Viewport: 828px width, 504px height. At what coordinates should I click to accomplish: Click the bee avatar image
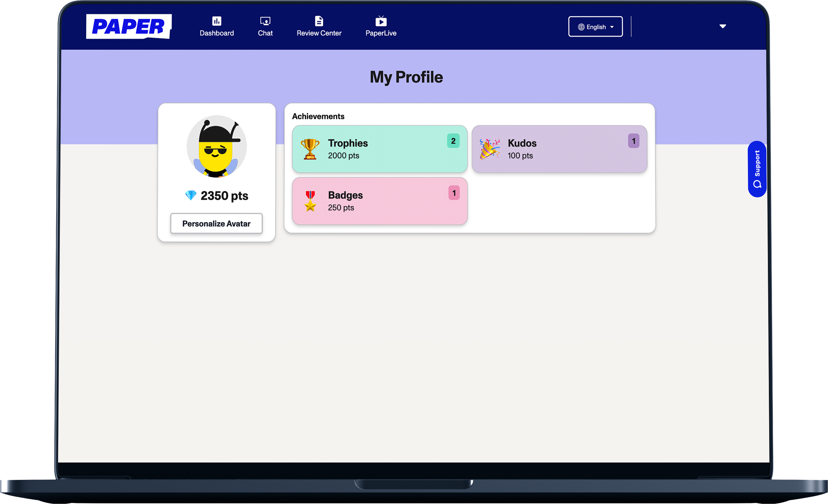[217, 146]
